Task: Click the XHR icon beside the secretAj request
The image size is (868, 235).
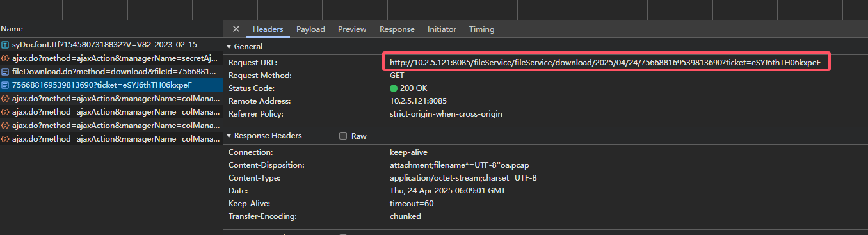Action: tap(5, 58)
